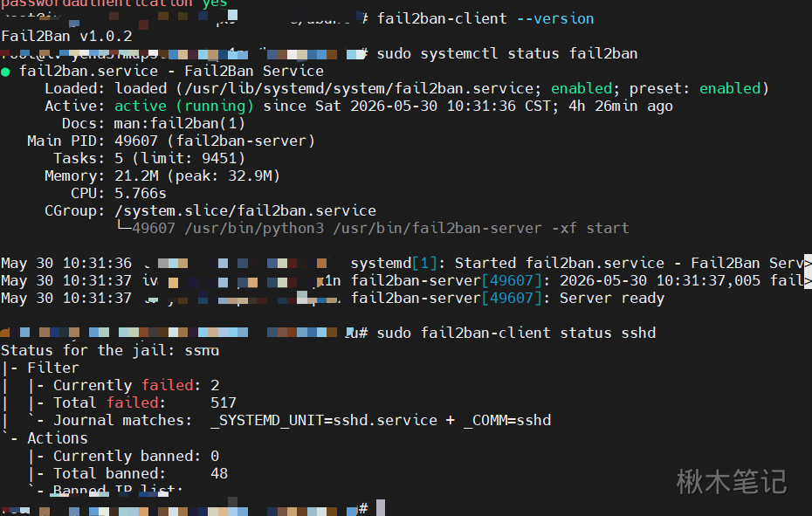
Task: Click CPU value '5.766s'
Action: [141, 193]
